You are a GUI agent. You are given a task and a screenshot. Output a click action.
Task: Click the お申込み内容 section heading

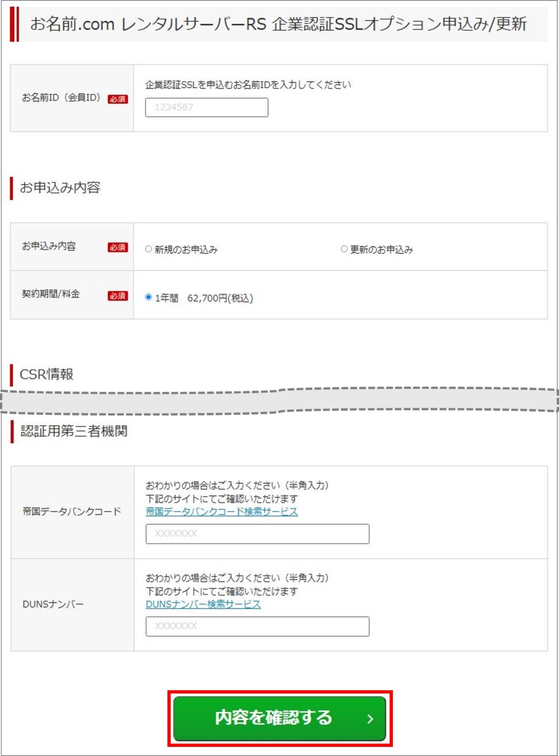click(60, 188)
